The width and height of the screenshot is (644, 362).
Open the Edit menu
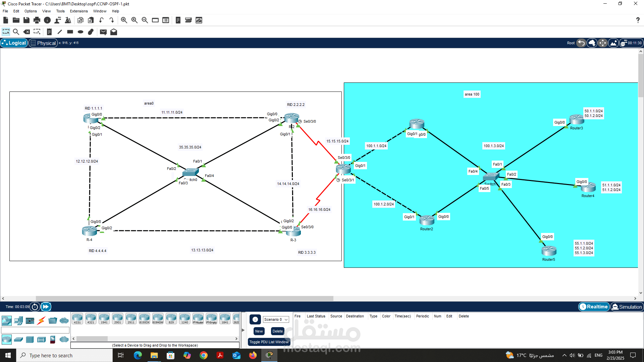point(16,11)
